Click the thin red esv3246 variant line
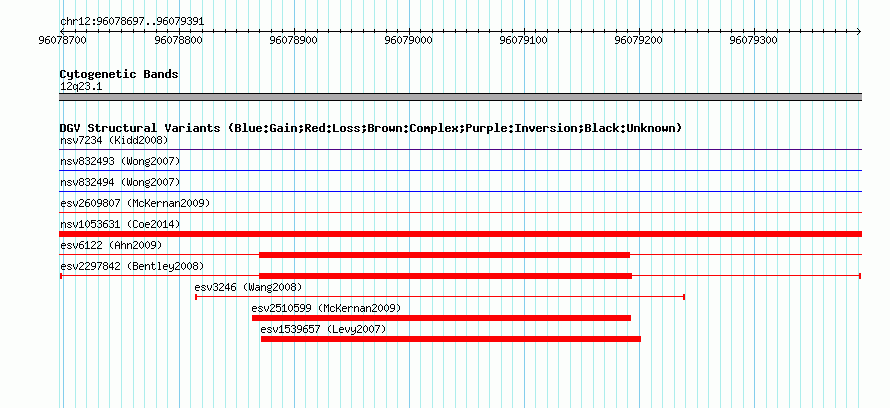Image resolution: width=890 pixels, height=408 pixels. (x=440, y=297)
